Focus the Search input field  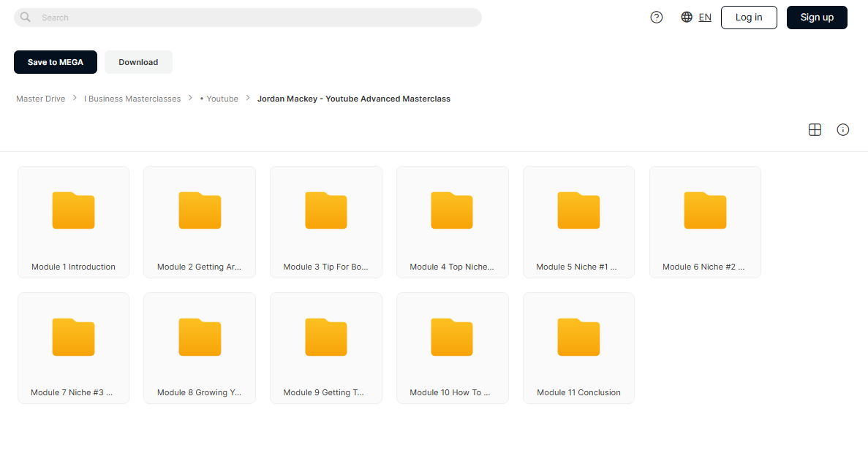click(247, 18)
